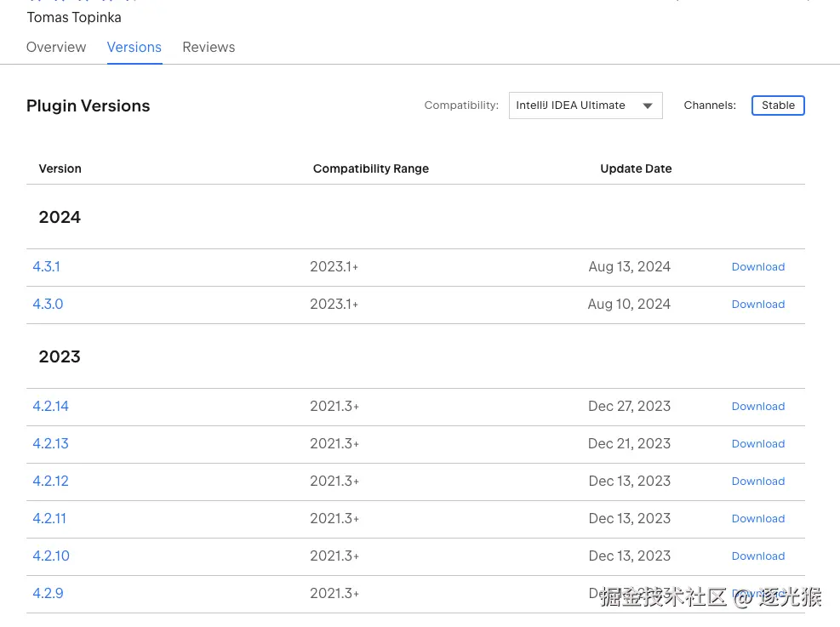Viewport: 840px width, 627px height.
Task: Open version 4.2.10 link
Action: [x=51, y=556]
